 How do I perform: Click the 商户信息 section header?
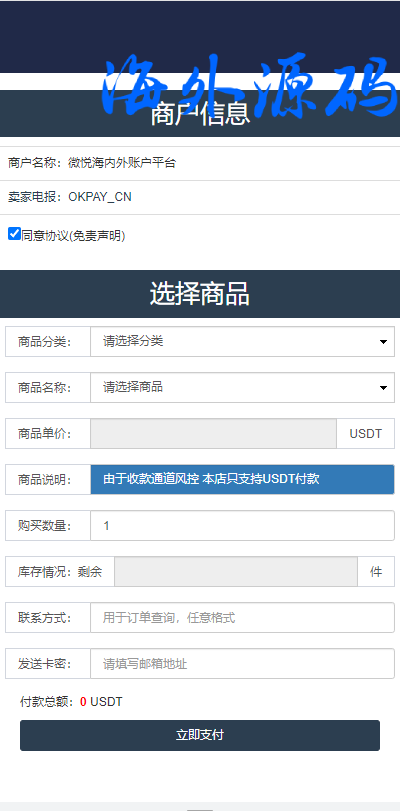(x=200, y=114)
